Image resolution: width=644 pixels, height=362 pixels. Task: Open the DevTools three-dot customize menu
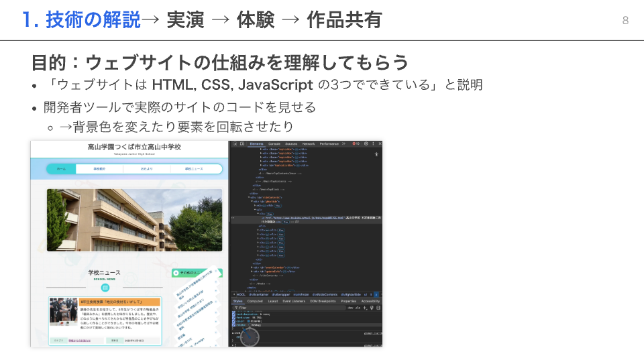374,143
